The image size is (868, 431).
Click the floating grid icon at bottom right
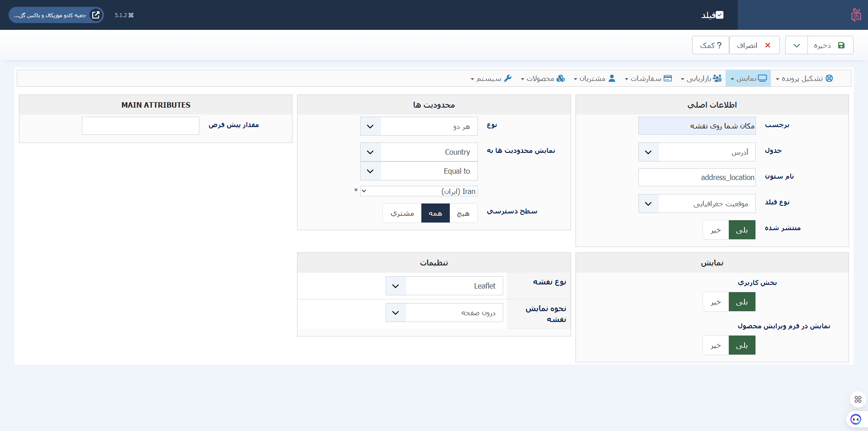click(858, 399)
